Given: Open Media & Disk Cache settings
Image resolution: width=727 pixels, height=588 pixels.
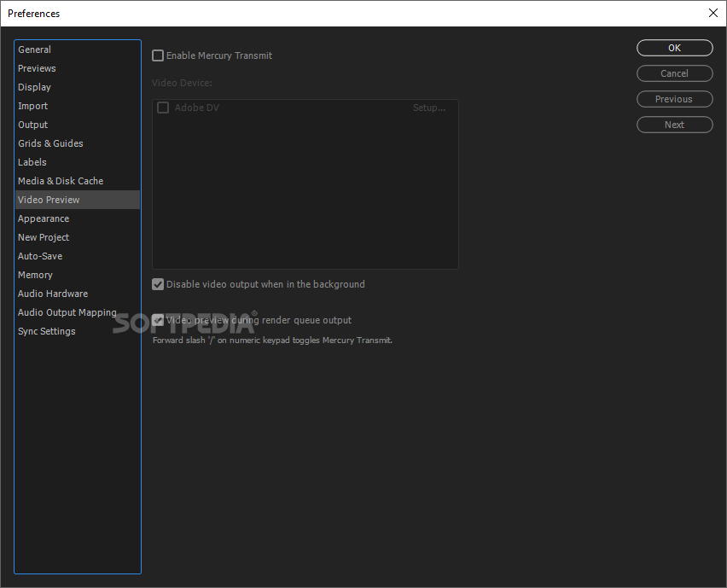Looking at the screenshot, I should [x=78, y=181].
